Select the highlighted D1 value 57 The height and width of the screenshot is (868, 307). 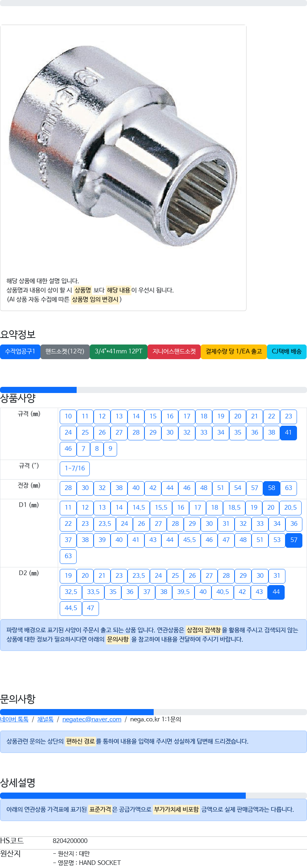point(294,540)
